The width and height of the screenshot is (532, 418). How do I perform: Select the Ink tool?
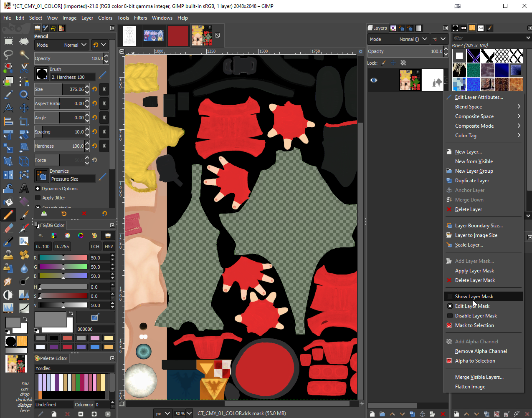click(x=8, y=242)
